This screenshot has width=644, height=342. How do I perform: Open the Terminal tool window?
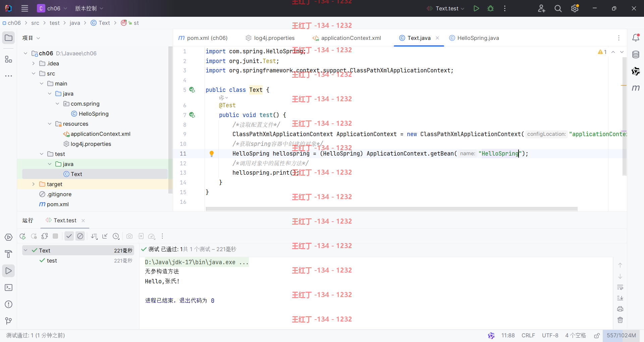click(9, 288)
